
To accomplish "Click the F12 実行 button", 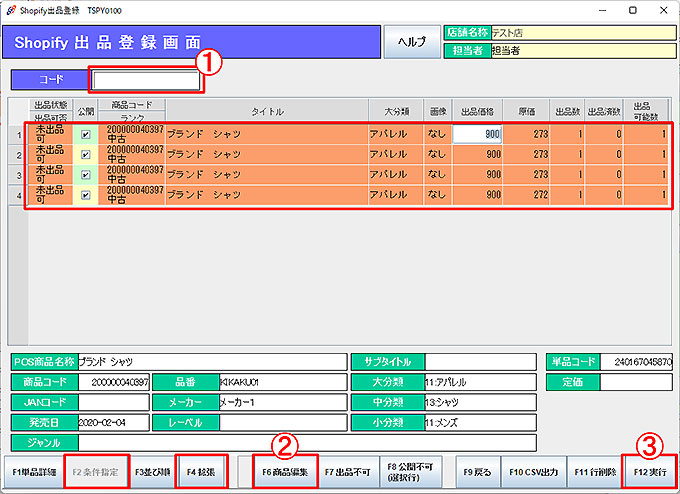I will (650, 472).
